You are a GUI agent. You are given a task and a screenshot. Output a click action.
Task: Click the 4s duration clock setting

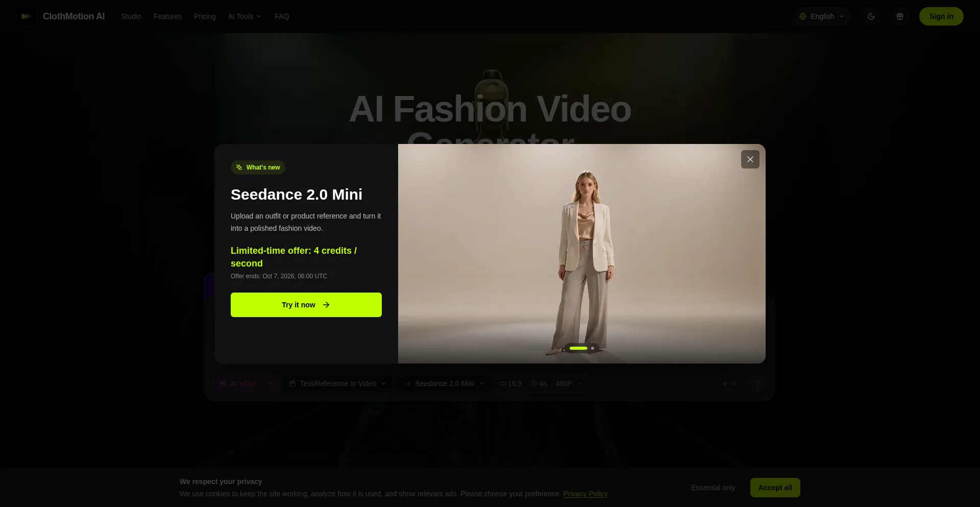538,383
